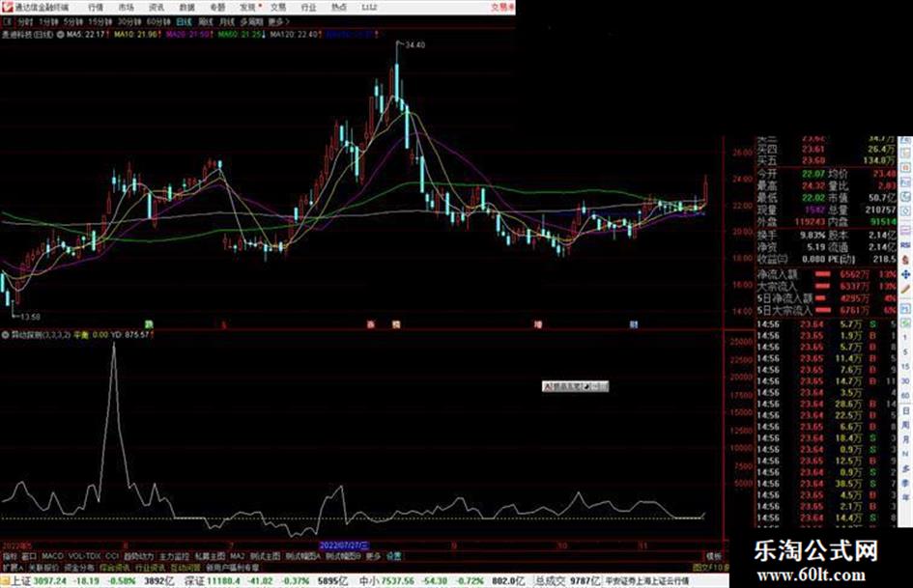
Task: Open the 交易 menu in top bar
Action: [x=278, y=7]
